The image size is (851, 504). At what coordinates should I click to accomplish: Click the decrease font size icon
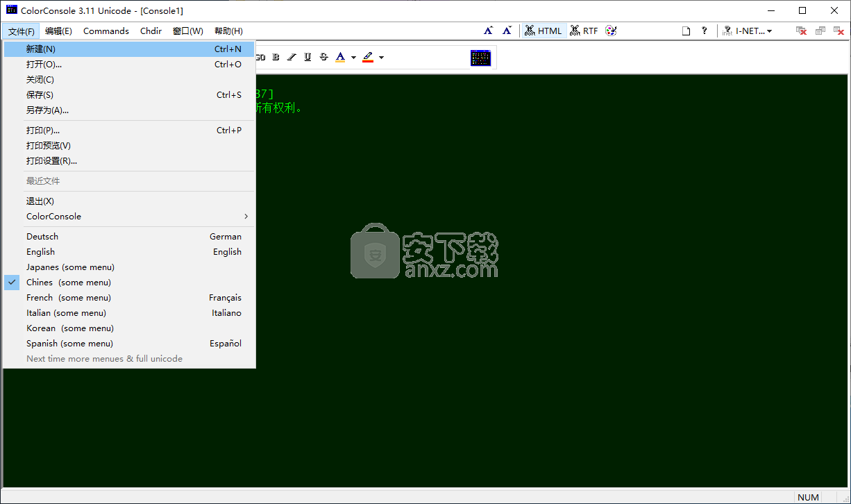pos(507,31)
